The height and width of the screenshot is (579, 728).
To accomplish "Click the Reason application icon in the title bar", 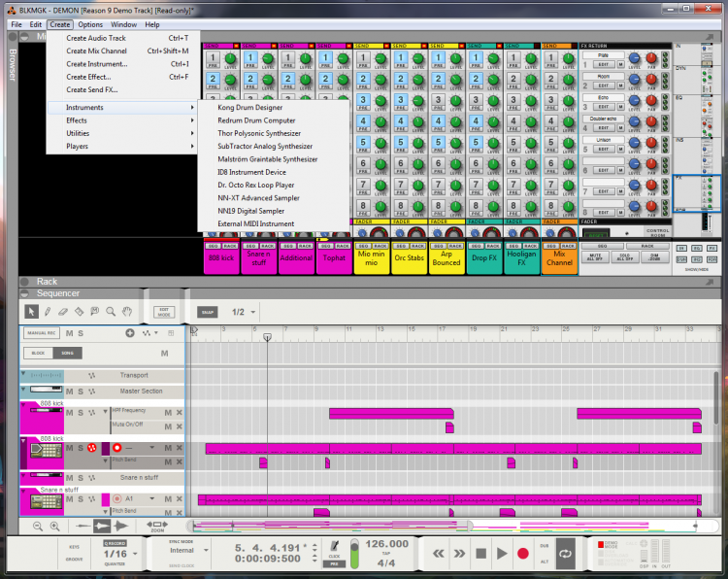I will [x=12, y=10].
